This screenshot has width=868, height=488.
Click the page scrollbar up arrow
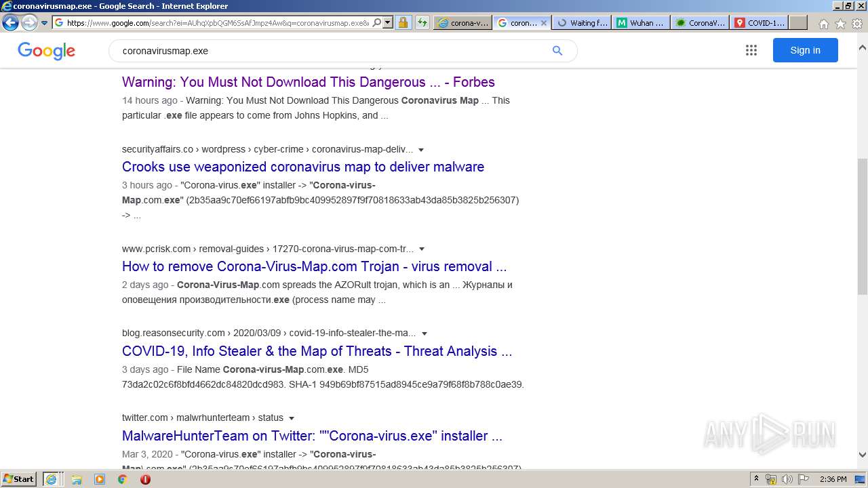pos(863,48)
